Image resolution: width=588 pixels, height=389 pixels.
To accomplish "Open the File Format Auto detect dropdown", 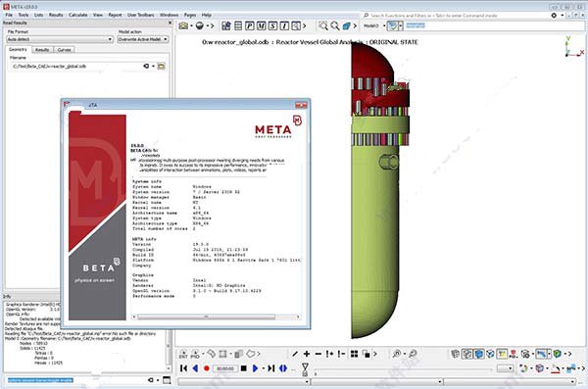I will [x=60, y=39].
